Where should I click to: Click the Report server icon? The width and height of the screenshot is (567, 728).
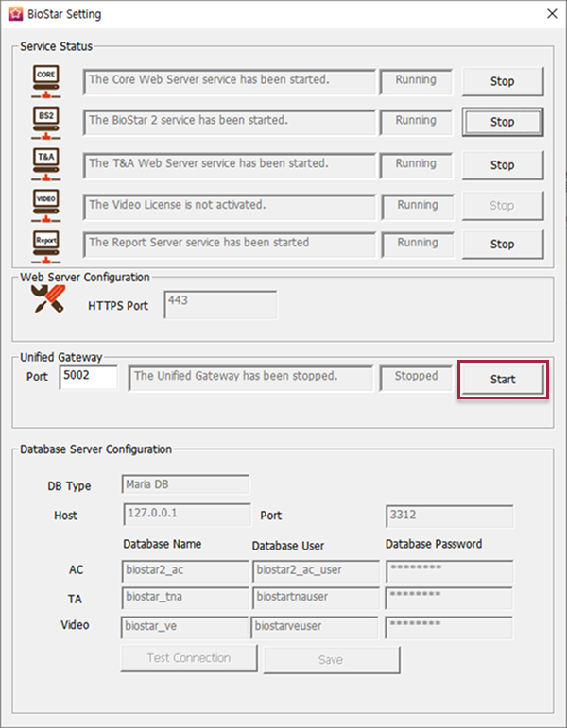tap(45, 247)
